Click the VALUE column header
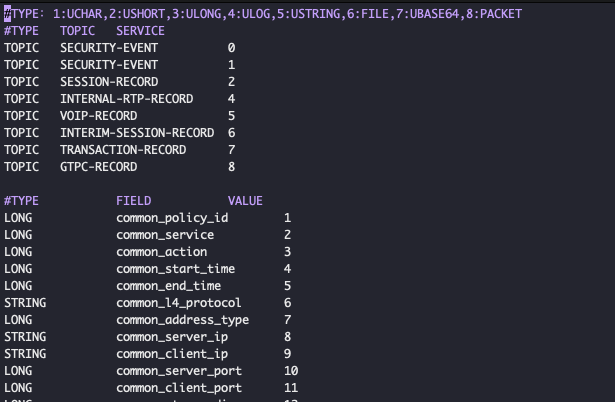This screenshot has width=615, height=402. point(245,201)
